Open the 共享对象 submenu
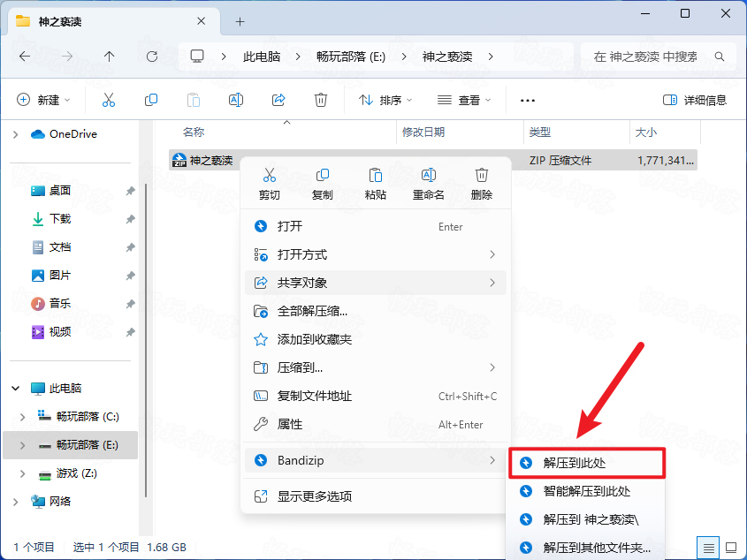747x560 pixels. [x=376, y=283]
